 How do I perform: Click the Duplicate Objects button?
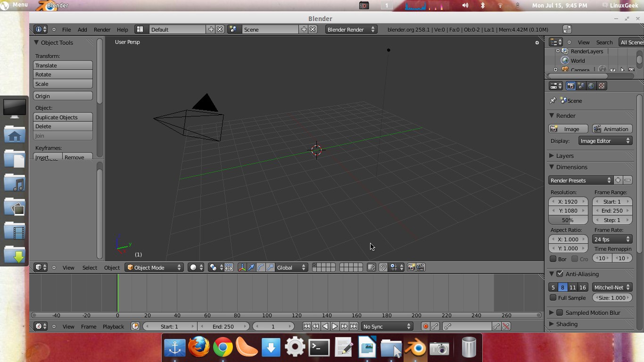coord(63,117)
